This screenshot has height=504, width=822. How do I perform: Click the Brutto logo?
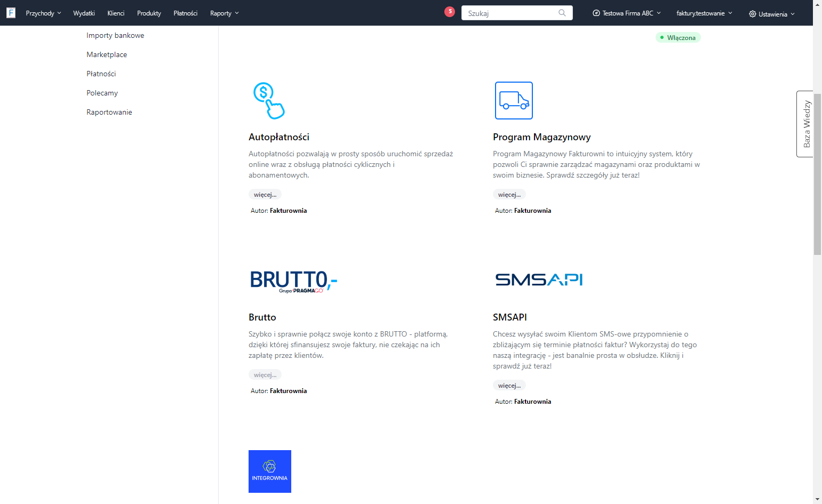click(x=293, y=281)
